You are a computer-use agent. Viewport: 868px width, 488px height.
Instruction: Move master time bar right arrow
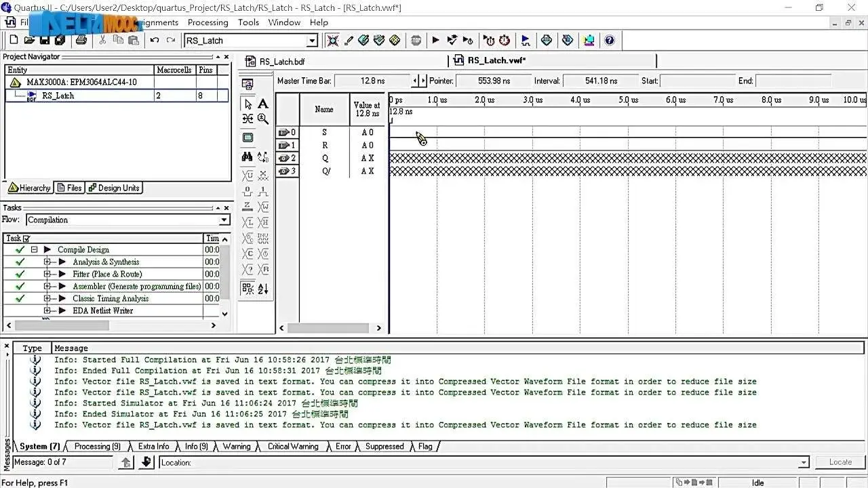point(422,81)
